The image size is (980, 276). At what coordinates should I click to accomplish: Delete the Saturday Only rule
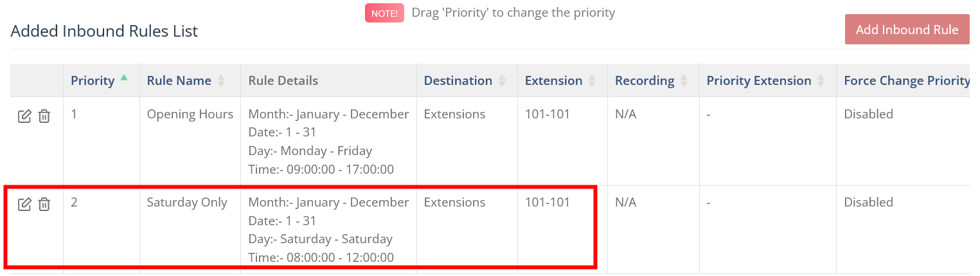pos(44,205)
